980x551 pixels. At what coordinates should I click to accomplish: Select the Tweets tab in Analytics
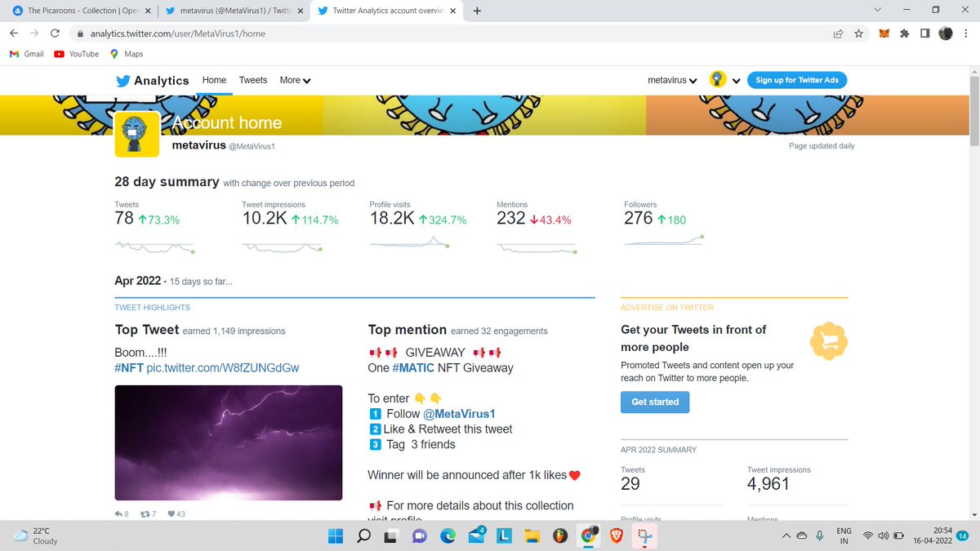(x=253, y=80)
